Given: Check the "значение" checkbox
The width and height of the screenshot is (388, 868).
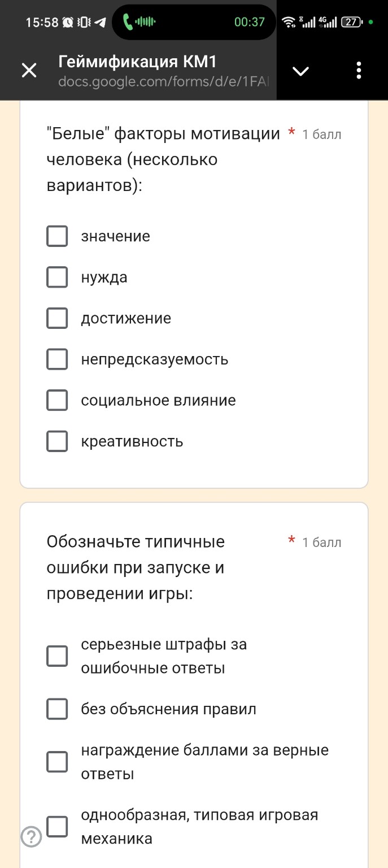Looking at the screenshot, I should (x=56, y=236).
